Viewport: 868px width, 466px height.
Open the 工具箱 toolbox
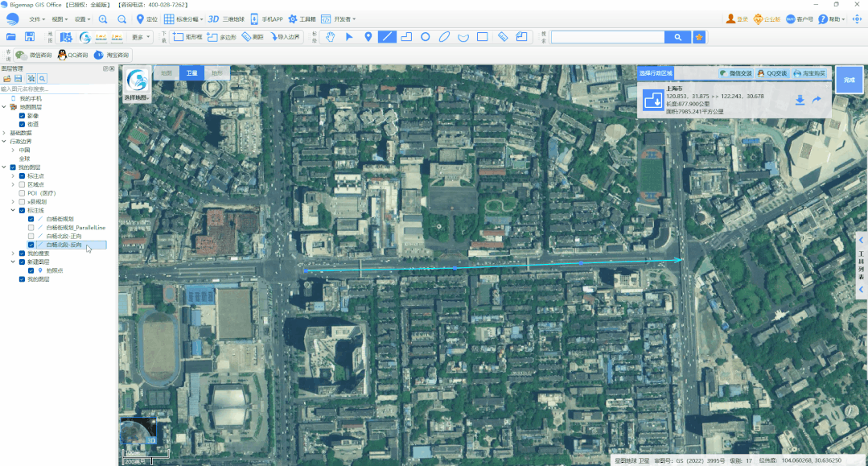point(299,19)
